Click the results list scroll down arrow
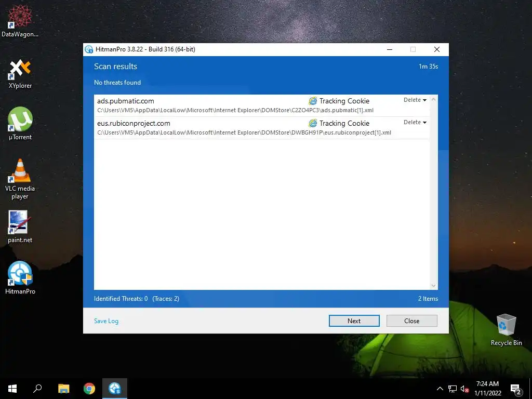The width and height of the screenshot is (532, 399). pyautogui.click(x=433, y=286)
